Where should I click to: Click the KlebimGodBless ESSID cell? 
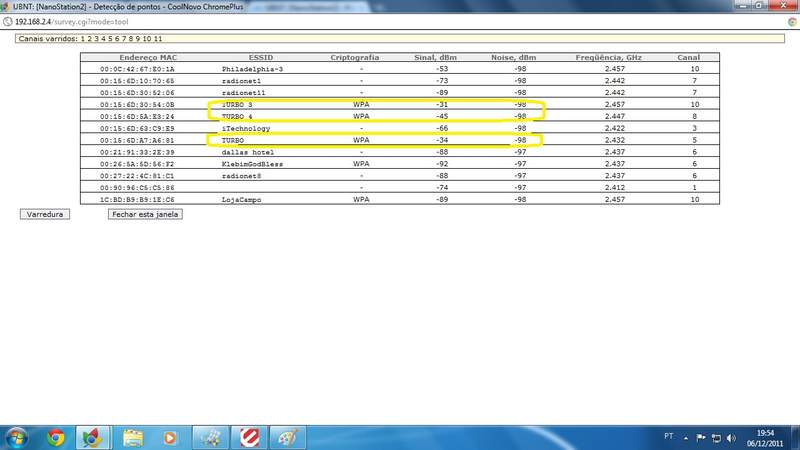252,164
